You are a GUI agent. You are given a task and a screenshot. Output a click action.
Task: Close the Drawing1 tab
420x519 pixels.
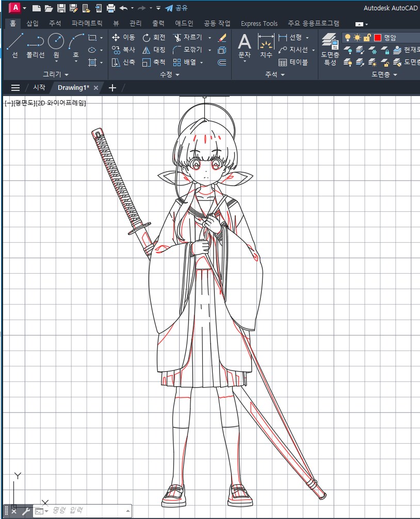click(x=96, y=88)
